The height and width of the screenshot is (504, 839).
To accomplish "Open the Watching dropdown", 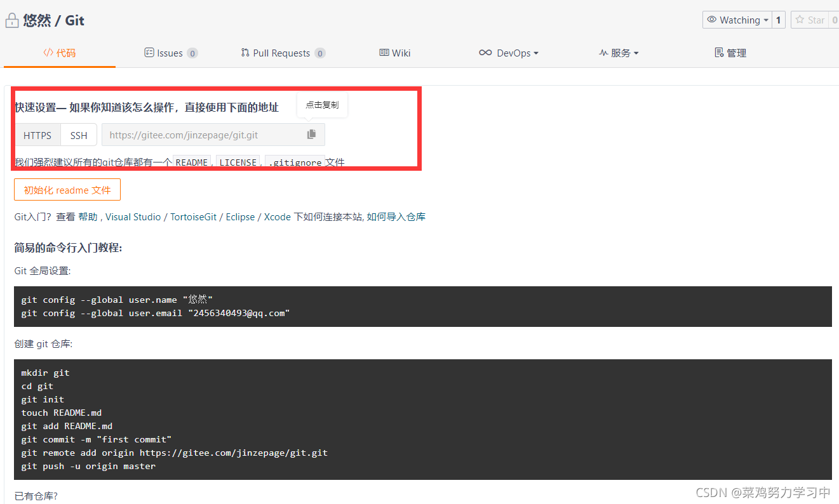I will click(737, 20).
